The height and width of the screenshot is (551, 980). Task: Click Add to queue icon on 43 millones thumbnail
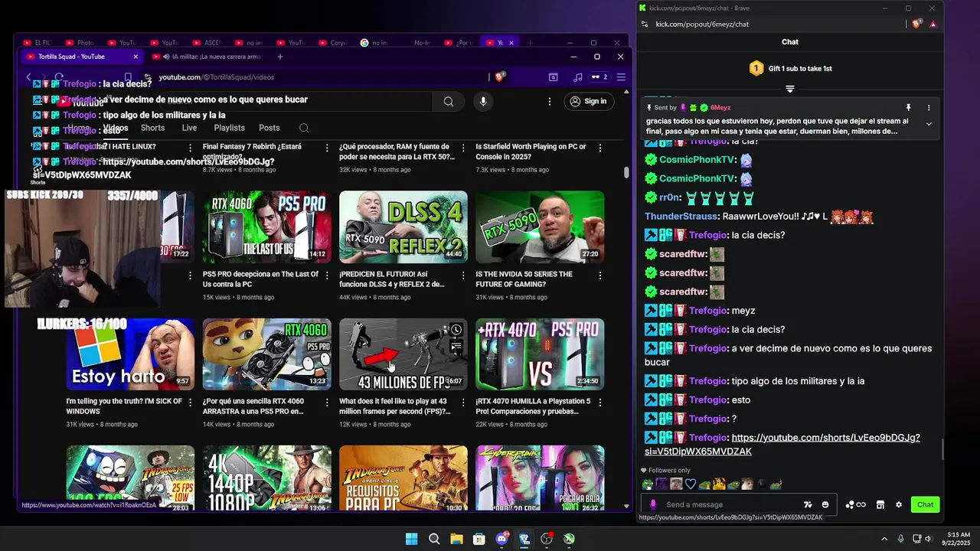pyautogui.click(x=456, y=348)
